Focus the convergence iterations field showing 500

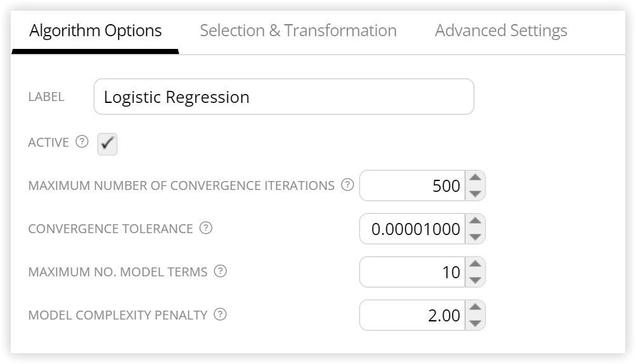point(412,185)
